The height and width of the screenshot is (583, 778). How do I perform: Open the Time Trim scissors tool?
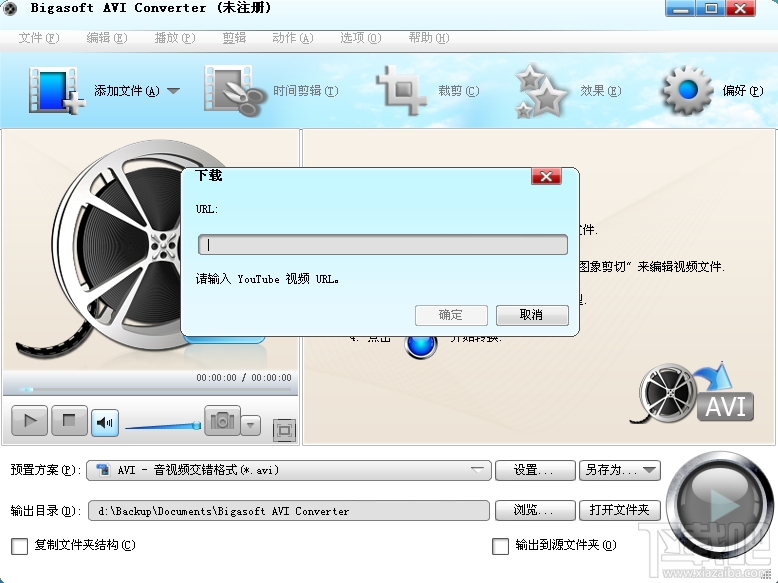click(x=233, y=91)
